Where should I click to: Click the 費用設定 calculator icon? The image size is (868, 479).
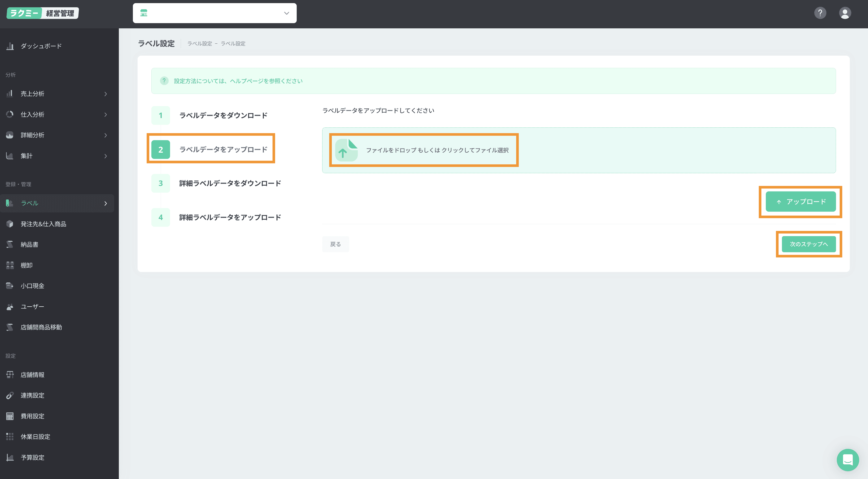click(10, 416)
